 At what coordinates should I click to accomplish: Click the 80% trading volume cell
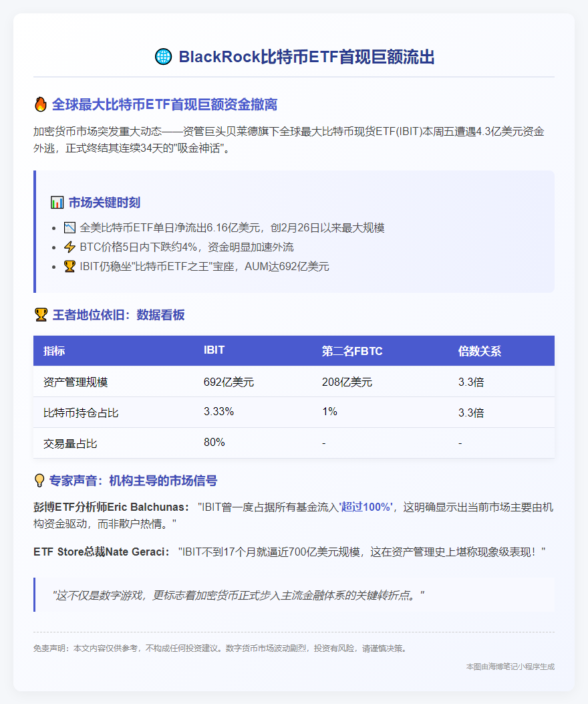pos(214,443)
